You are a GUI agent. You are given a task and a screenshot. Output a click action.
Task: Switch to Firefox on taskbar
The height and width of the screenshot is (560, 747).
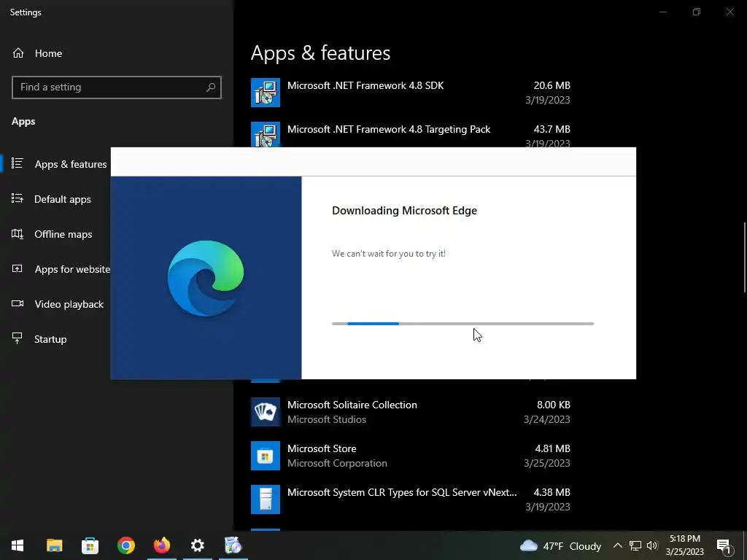[162, 545]
